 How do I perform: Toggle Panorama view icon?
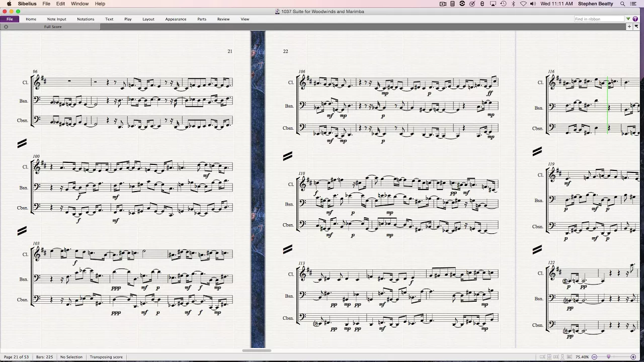[570, 357]
